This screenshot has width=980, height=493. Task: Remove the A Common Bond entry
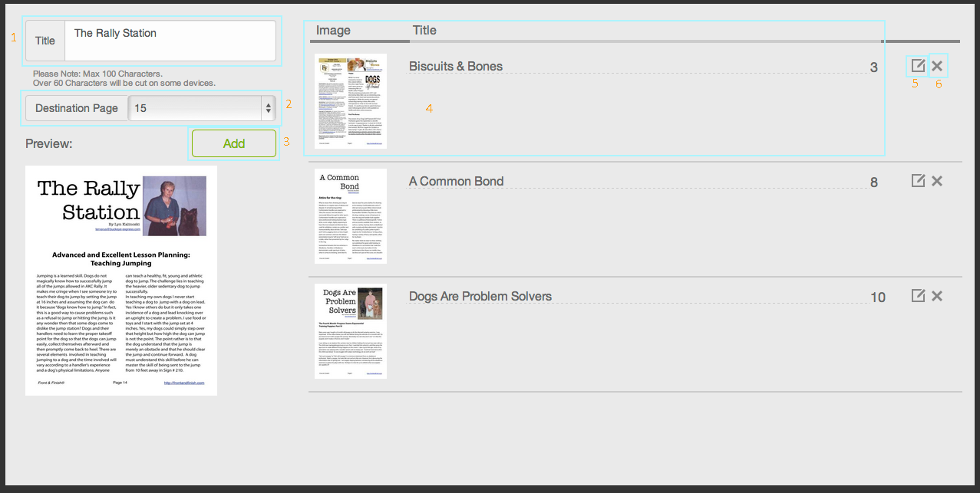[x=937, y=181]
